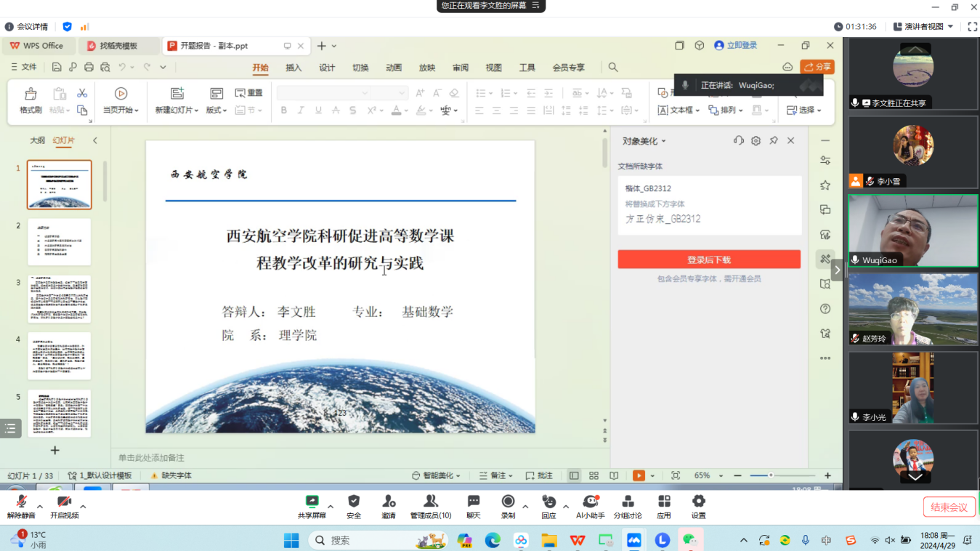The height and width of the screenshot is (551, 980).
Task: Turn on camera with 开启视频
Action: (x=64, y=502)
